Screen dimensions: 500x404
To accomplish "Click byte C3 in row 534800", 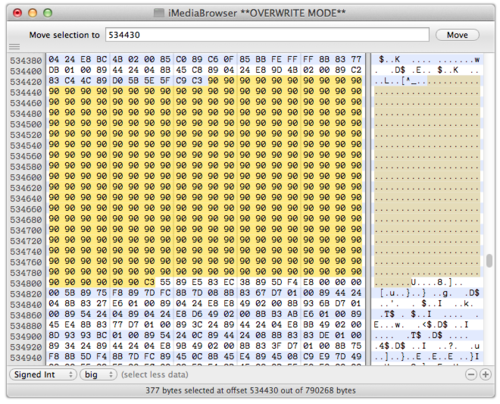I will 149,282.
